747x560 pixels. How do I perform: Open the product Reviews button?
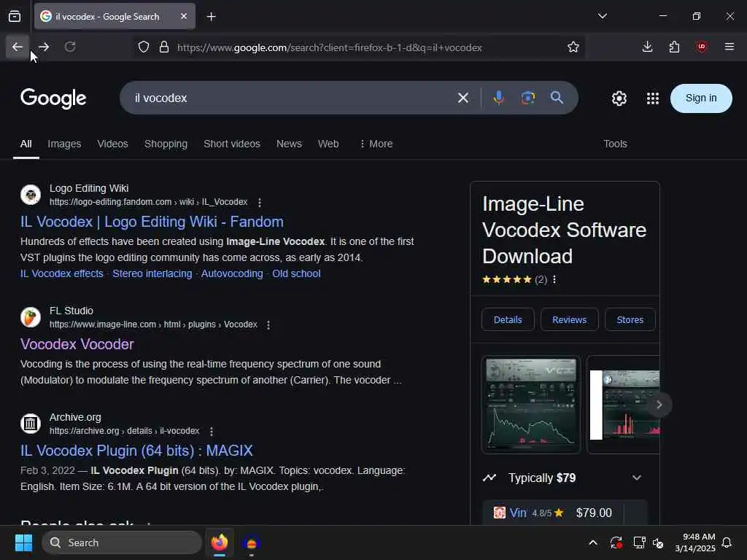click(x=569, y=319)
